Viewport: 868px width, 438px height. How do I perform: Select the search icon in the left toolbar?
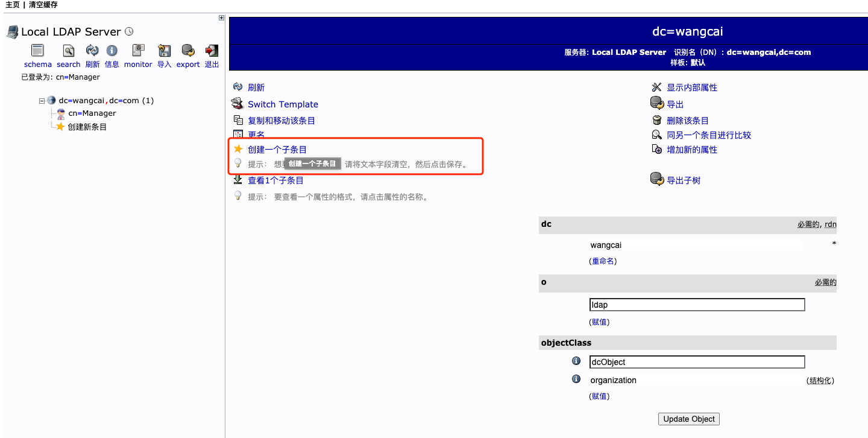point(68,51)
